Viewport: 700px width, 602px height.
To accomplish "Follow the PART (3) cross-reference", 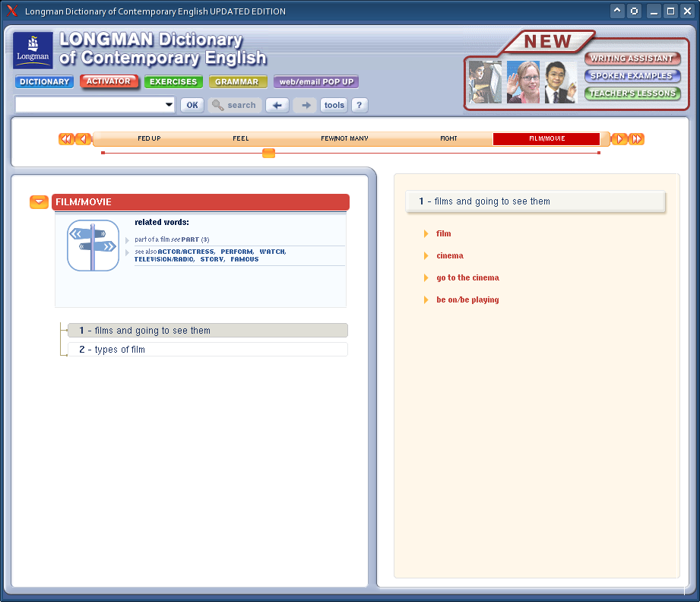I will point(195,240).
